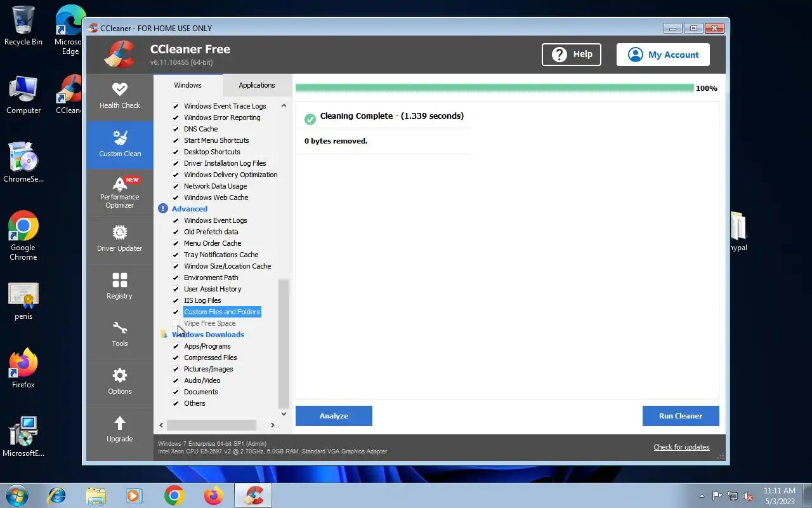Screen dimensions: 812x508
Task: Uncheck the Audio/Video downloads option
Action: (x=176, y=380)
